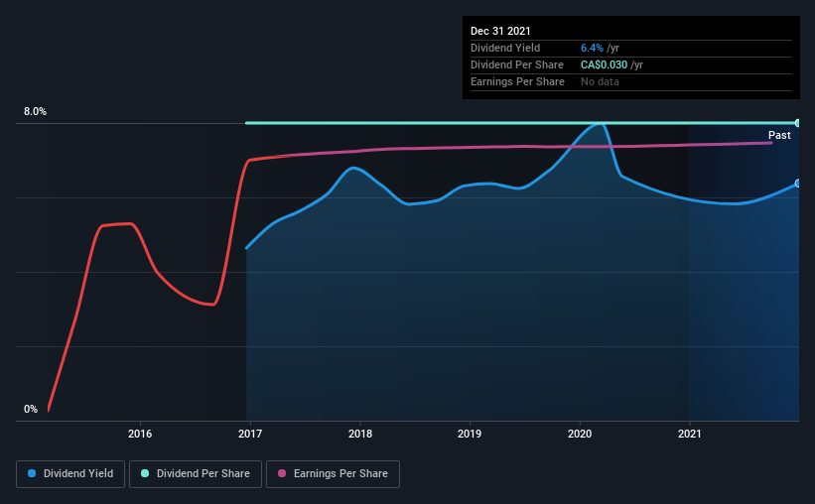Click the No data earnings value
The height and width of the screenshot is (504, 815).
(600, 81)
